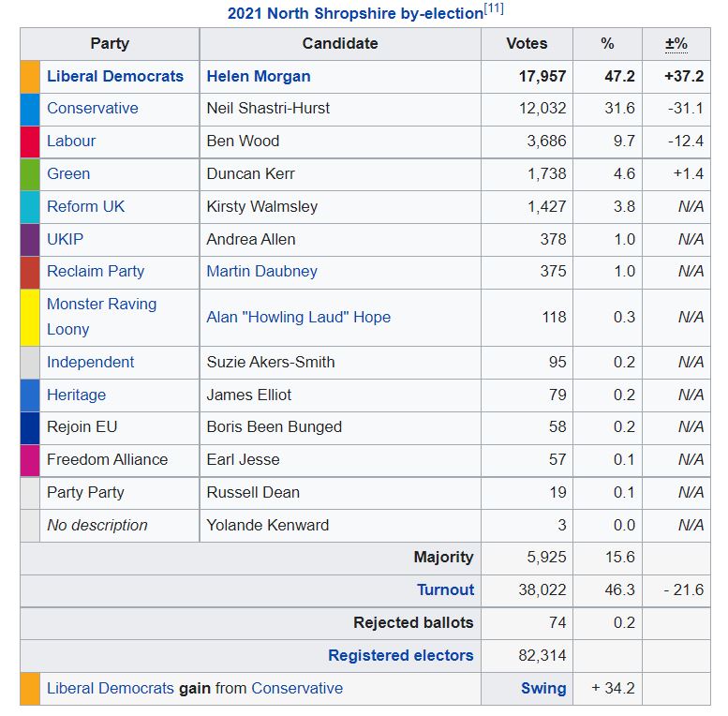The height and width of the screenshot is (716, 728).
Task: Select the Rejected ballots label
Action: coord(413,622)
